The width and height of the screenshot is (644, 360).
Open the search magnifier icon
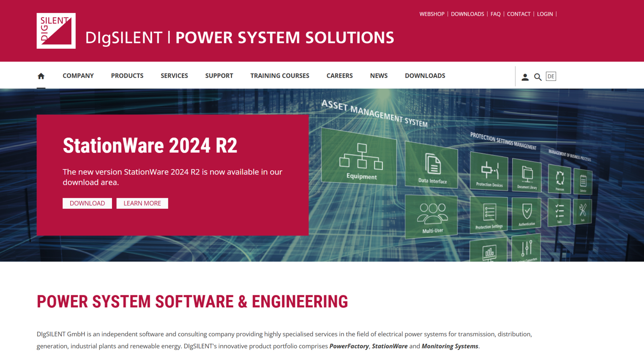(x=538, y=77)
